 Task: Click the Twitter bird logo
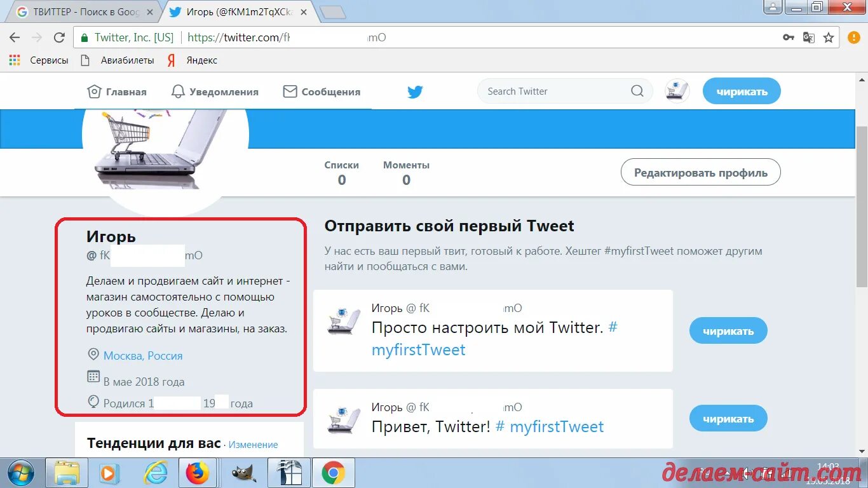415,92
